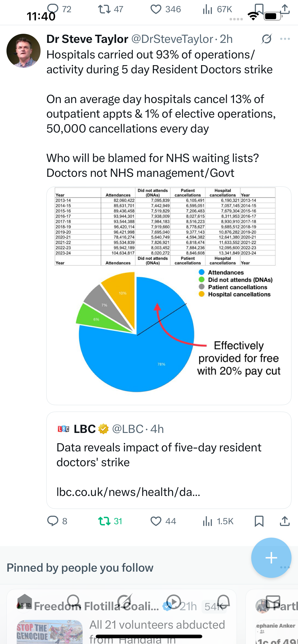The height and width of the screenshot is (644, 298).
Task: Bookmark Dr Steve Taylor's tweet
Action: (259, 521)
